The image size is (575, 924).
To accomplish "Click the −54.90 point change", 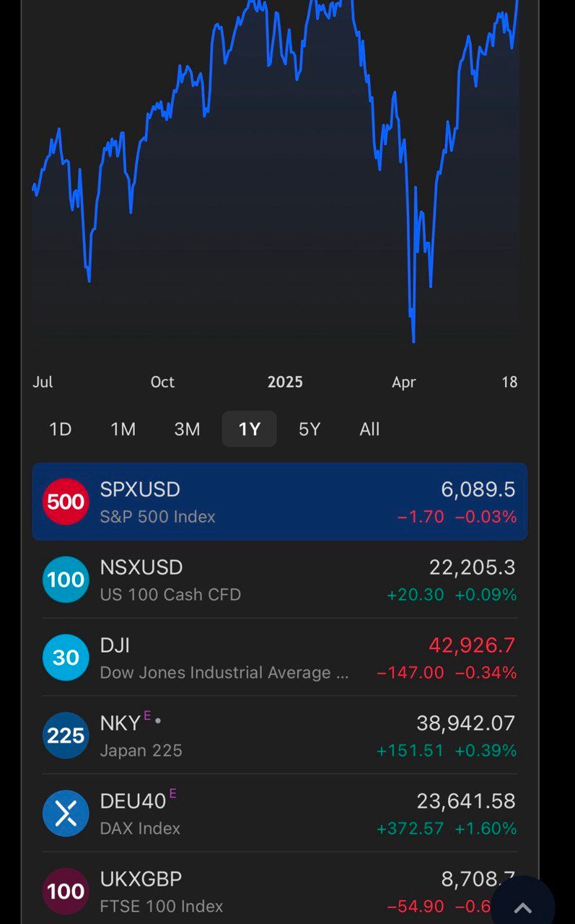I will 416,907.
